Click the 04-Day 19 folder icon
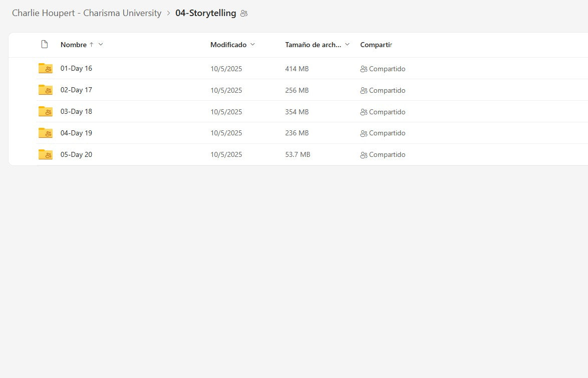This screenshot has width=588, height=378. pos(45,133)
